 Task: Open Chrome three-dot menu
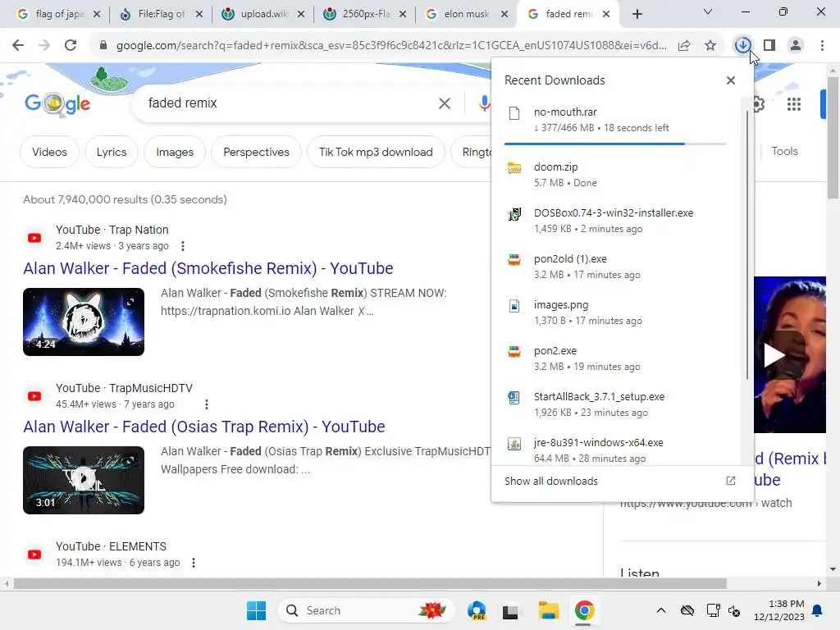pos(822,45)
